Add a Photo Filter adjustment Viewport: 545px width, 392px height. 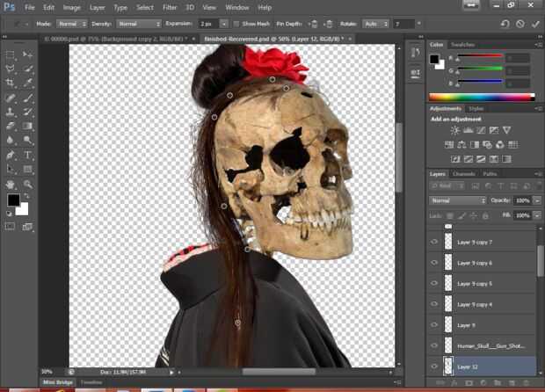pyautogui.click(x=487, y=144)
